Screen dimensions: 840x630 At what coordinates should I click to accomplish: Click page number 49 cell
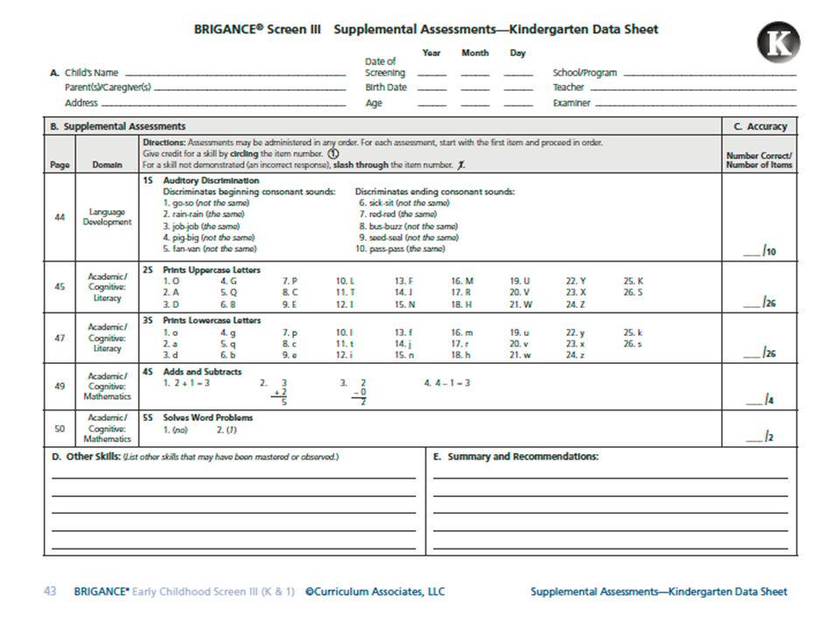pyautogui.click(x=59, y=386)
